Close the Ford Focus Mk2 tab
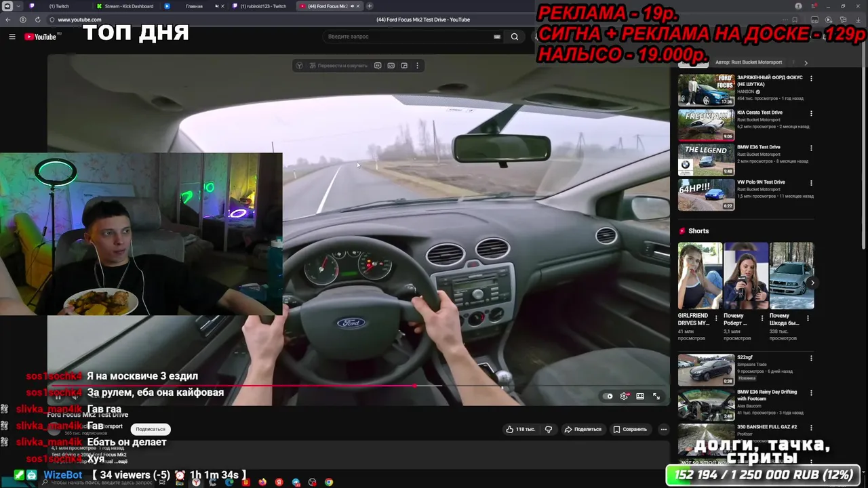Screen dimensions: 868x488 click(359, 6)
